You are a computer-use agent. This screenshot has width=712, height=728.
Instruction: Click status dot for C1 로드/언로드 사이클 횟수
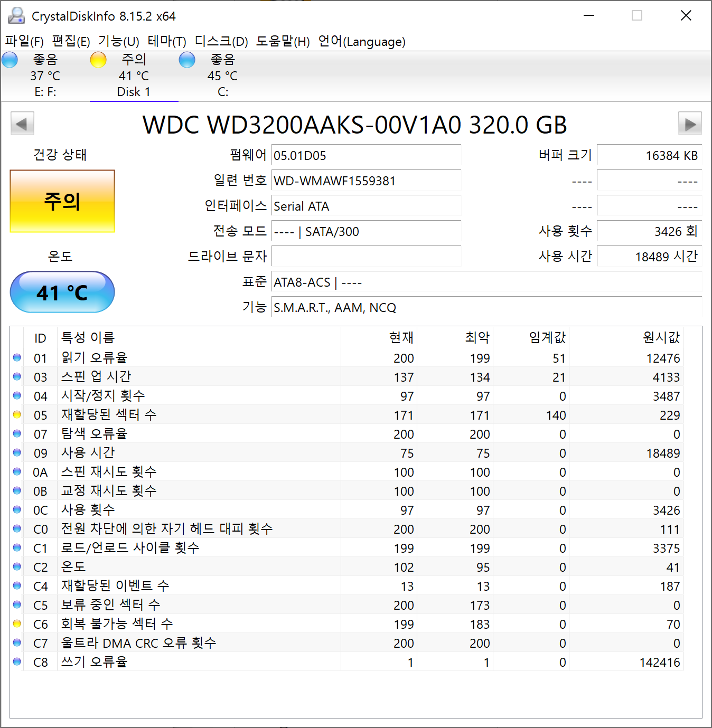tap(17, 547)
